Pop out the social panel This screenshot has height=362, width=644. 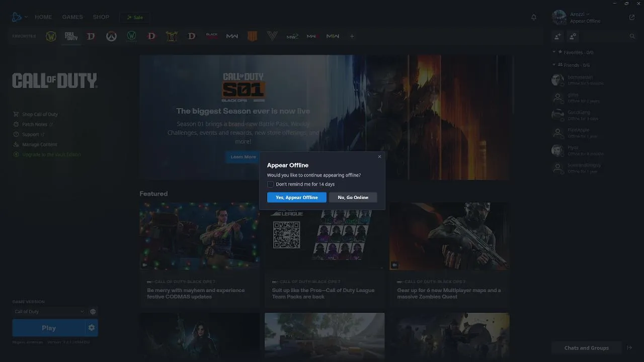tap(632, 17)
